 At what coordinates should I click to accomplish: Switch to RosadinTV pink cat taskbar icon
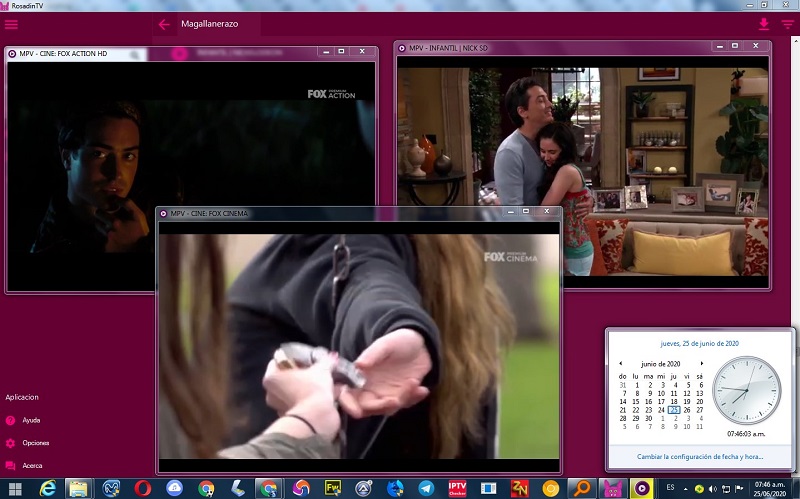[x=613, y=489]
